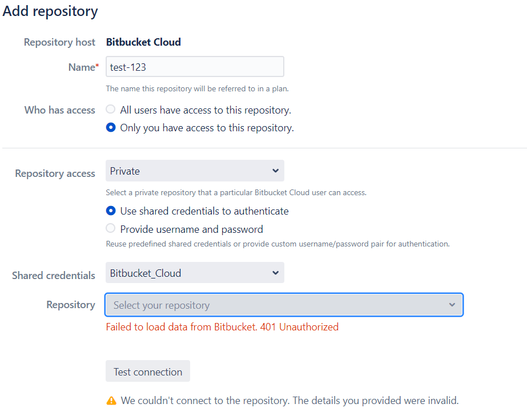
Task: Focus the Name field containing test-123
Action: coord(195,67)
